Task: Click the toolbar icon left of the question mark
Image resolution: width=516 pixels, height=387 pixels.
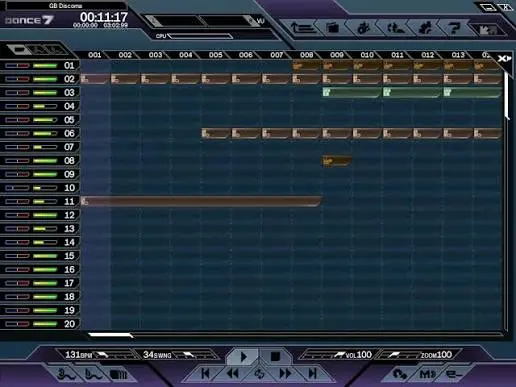Action: 425,28
